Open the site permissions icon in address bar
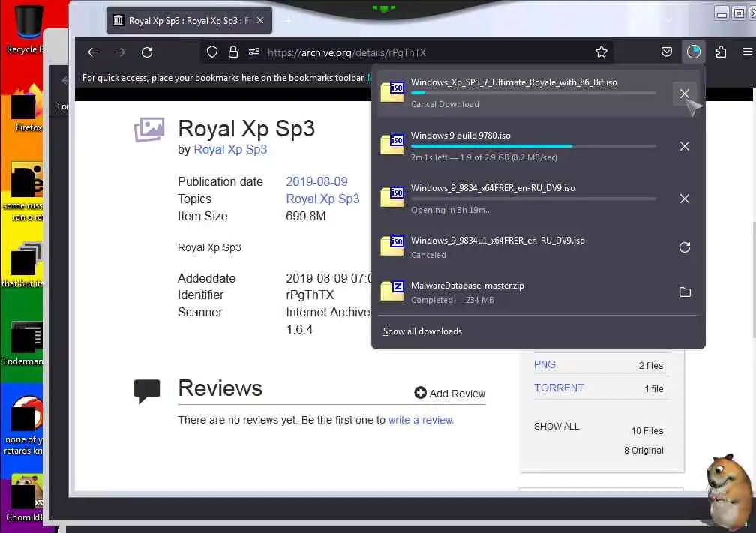 click(254, 52)
